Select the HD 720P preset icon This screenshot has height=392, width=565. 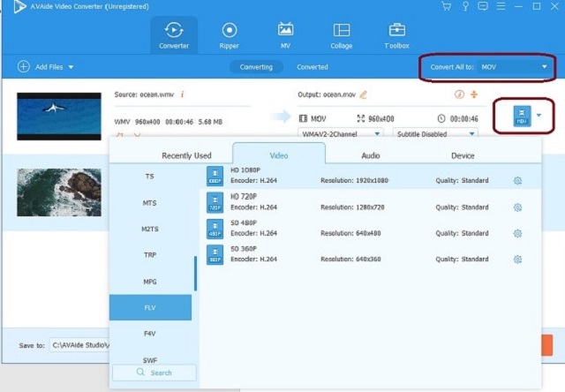pyautogui.click(x=215, y=202)
